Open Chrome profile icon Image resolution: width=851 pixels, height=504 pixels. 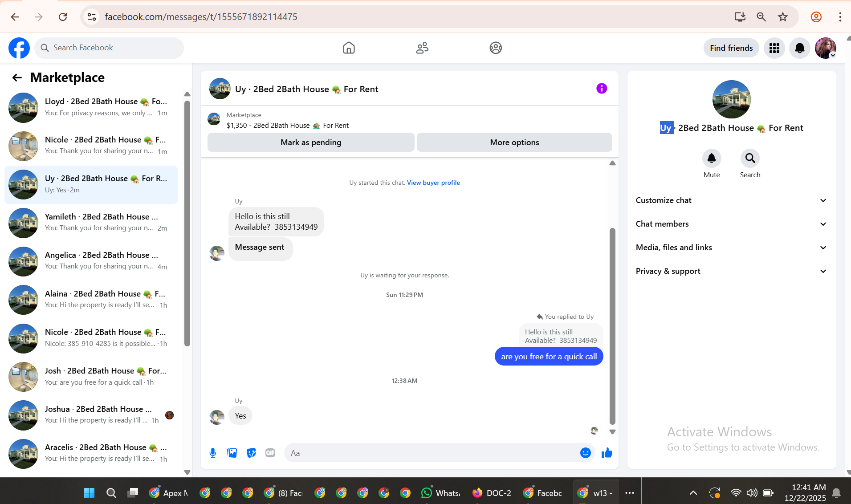coord(816,17)
